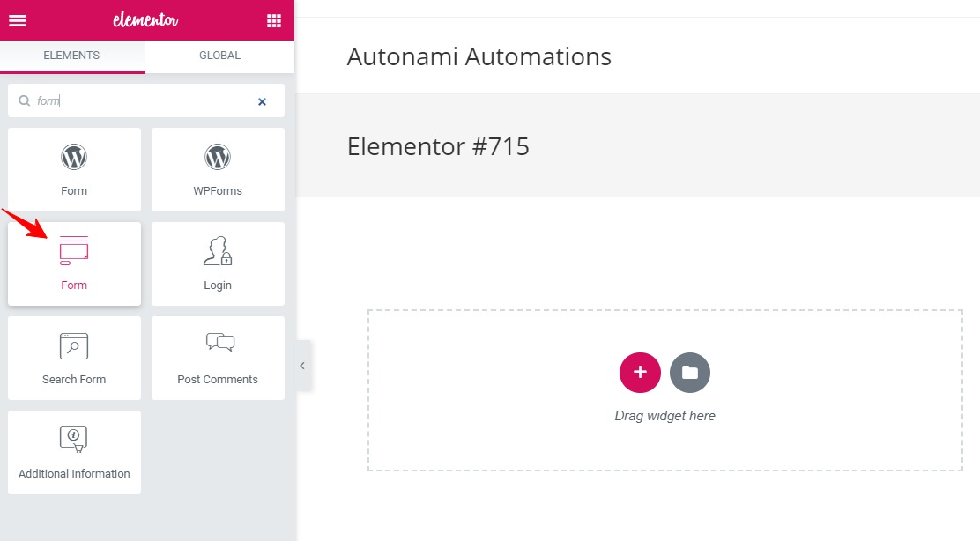Switch to the Global tab
Viewport: 980px width, 541px height.
tap(220, 56)
